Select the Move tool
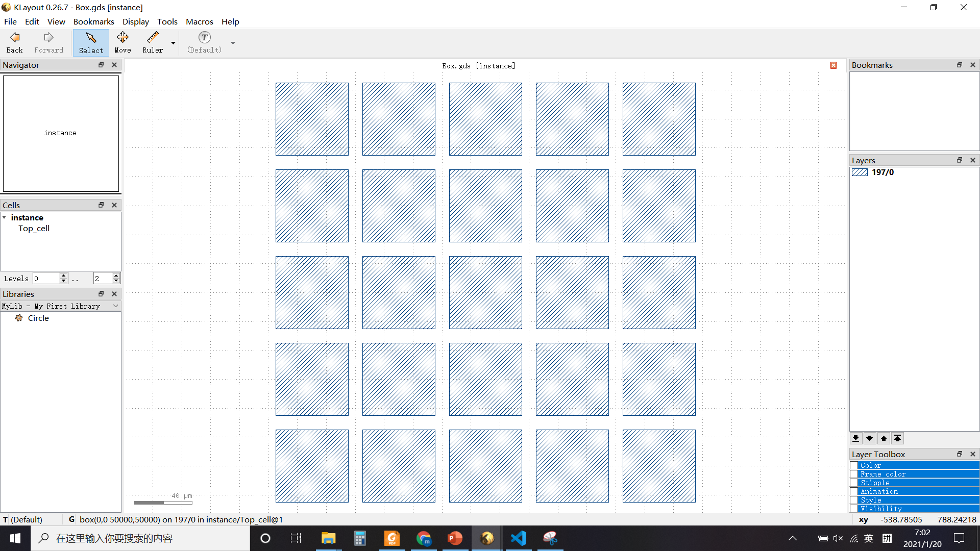Image resolution: width=980 pixels, height=551 pixels. pos(122,42)
